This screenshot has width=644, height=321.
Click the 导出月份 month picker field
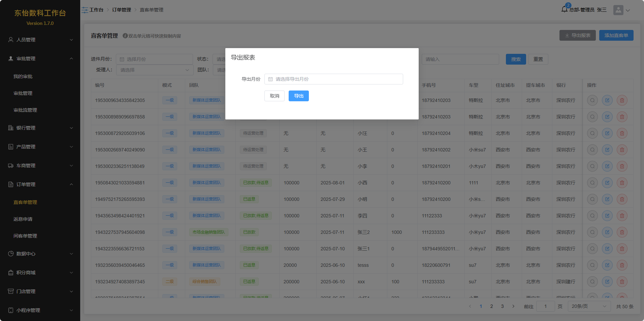click(333, 79)
